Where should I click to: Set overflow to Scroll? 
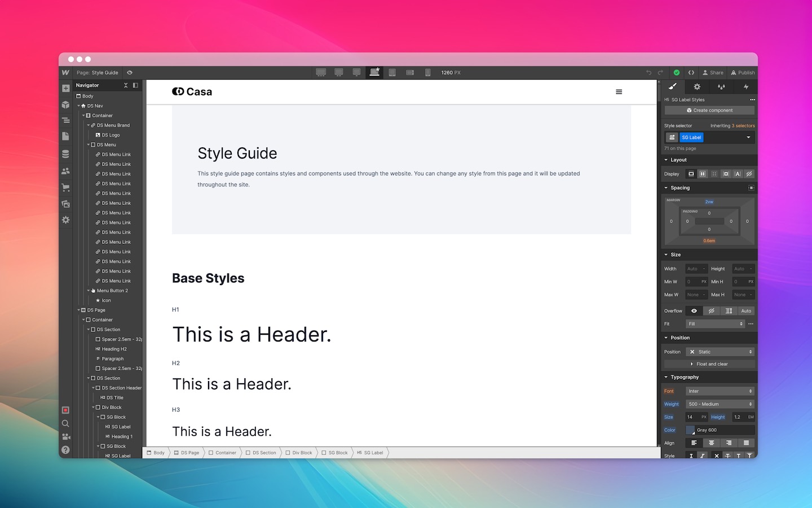(729, 311)
